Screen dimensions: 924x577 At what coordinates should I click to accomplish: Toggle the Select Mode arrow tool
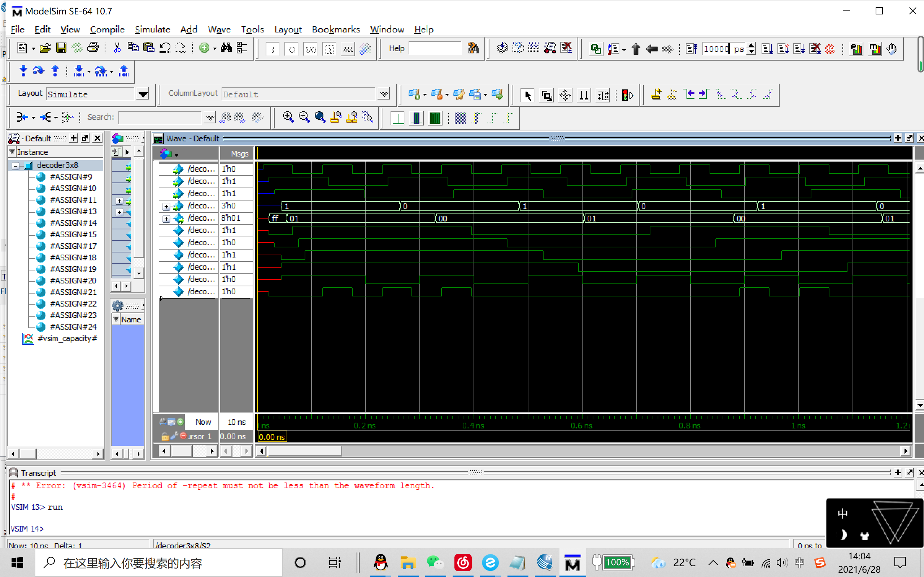click(x=528, y=95)
